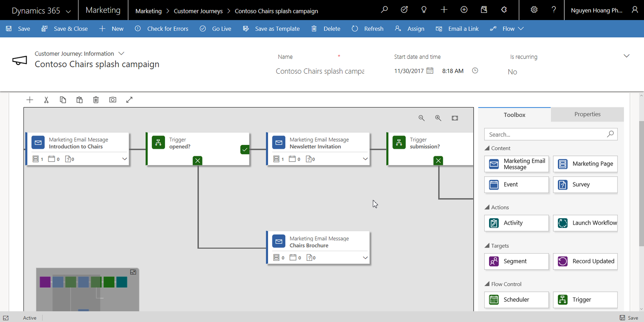Click the Paste clipboard icon
This screenshot has width=644, height=322.
click(79, 100)
